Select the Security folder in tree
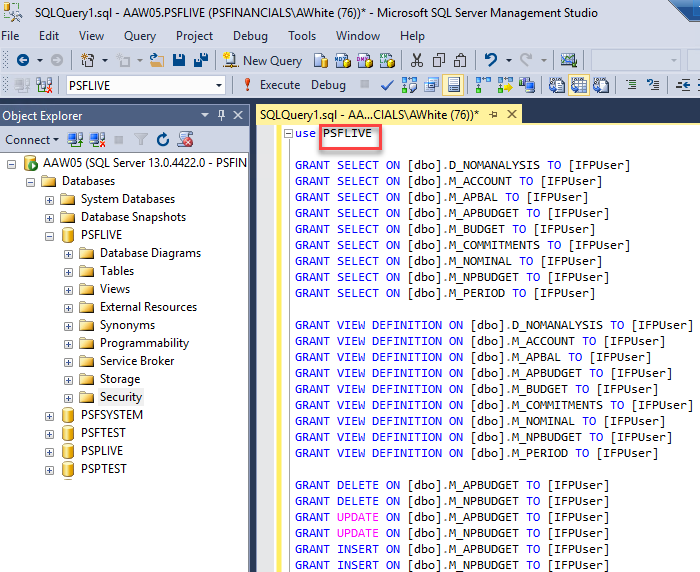This screenshot has width=700, height=572. pos(120,397)
